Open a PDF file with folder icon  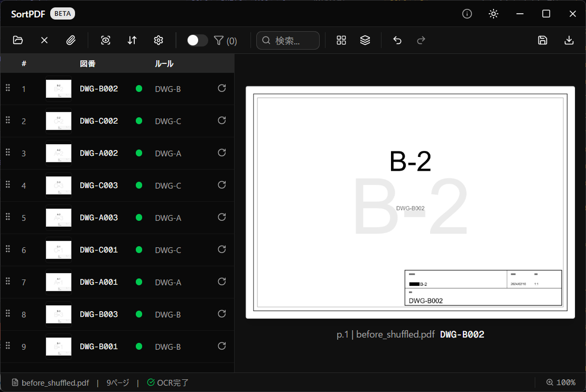18,40
